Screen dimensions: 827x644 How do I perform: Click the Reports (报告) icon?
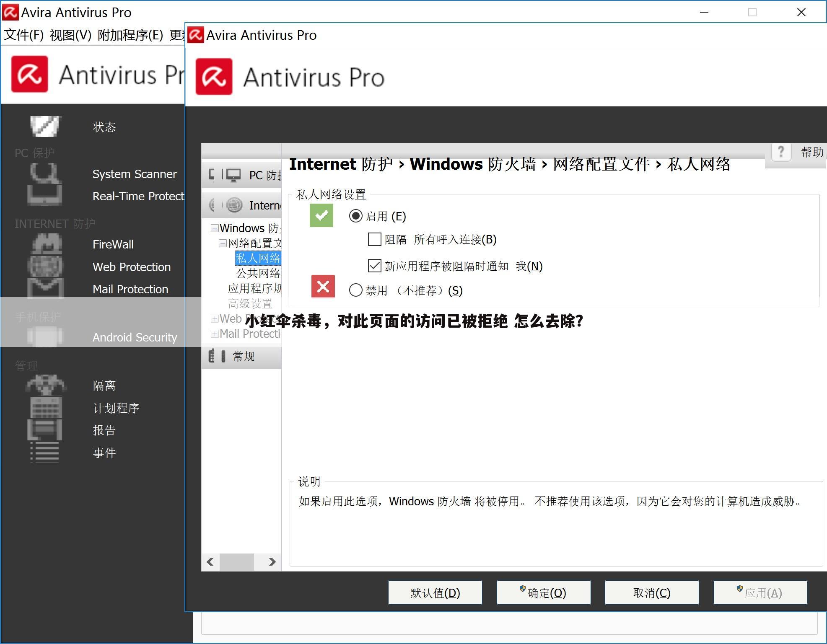point(44,430)
